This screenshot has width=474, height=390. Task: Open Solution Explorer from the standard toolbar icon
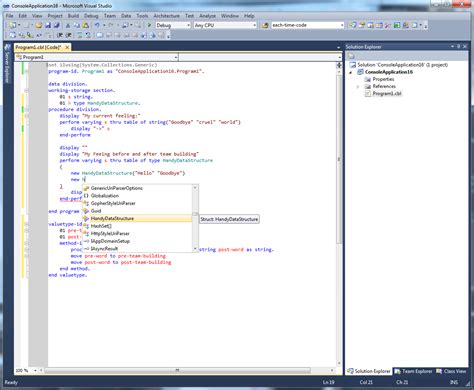[353, 25]
